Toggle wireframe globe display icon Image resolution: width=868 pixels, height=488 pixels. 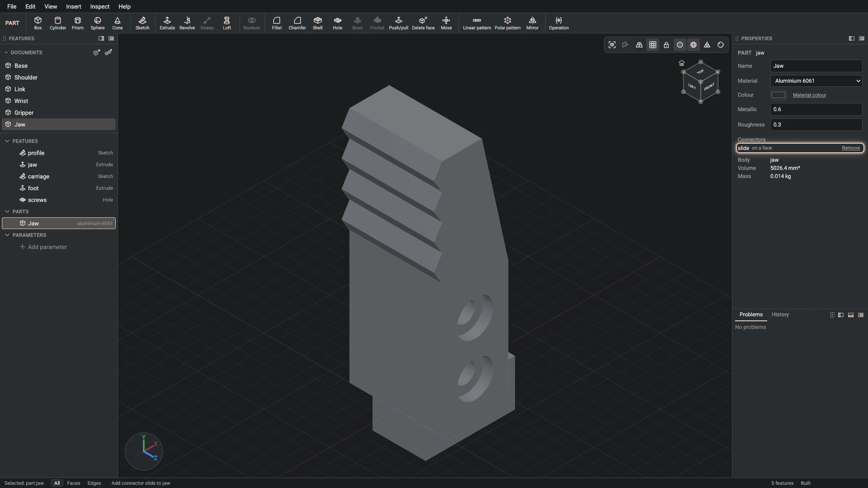[x=693, y=45]
